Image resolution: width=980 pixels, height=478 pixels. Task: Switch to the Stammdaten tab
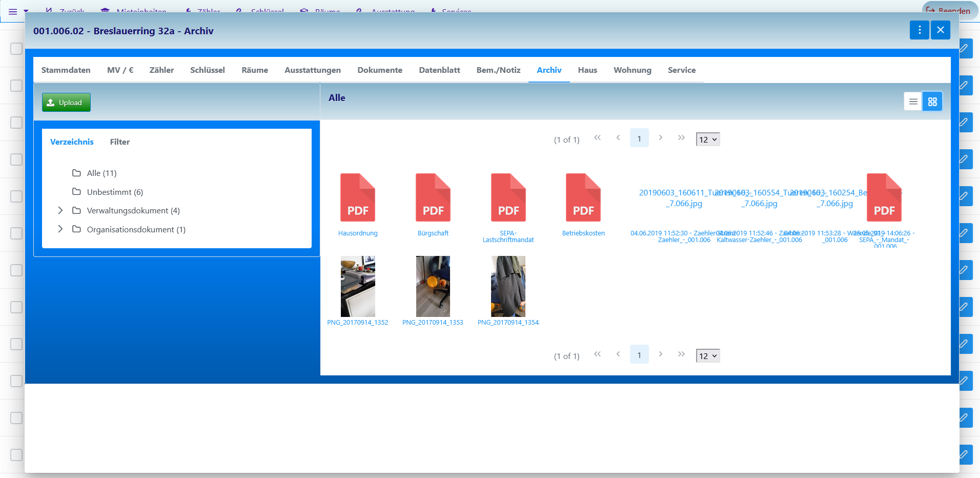66,70
